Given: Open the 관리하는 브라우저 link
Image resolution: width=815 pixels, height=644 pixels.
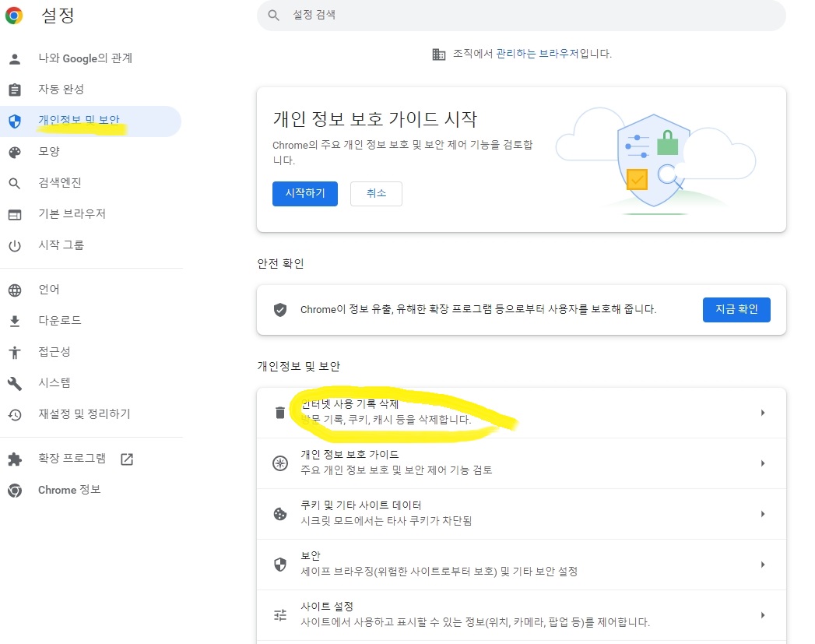Looking at the screenshot, I should [537, 54].
